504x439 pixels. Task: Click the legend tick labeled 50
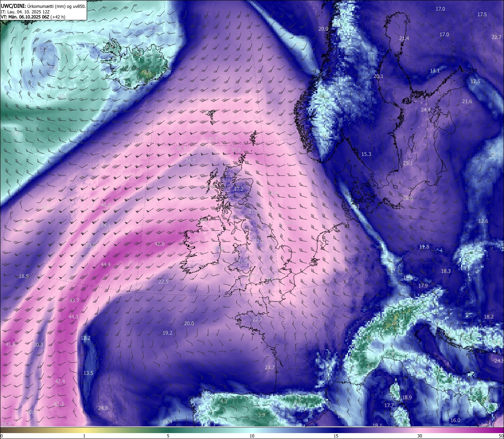(501, 436)
